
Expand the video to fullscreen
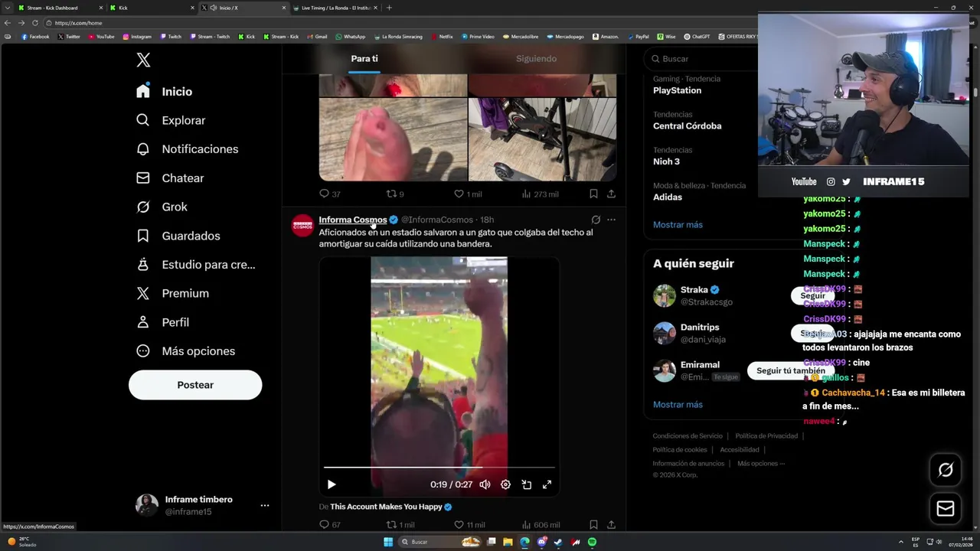coord(547,484)
